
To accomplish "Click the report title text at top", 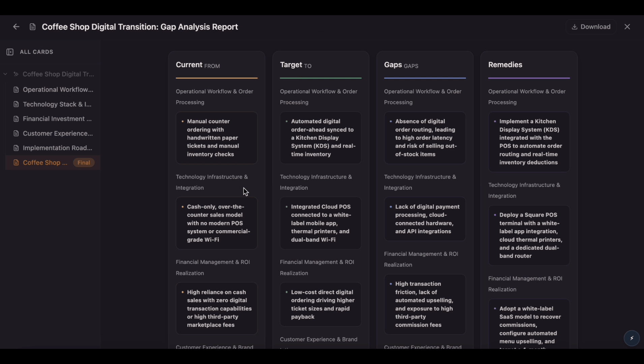I will [x=140, y=27].
